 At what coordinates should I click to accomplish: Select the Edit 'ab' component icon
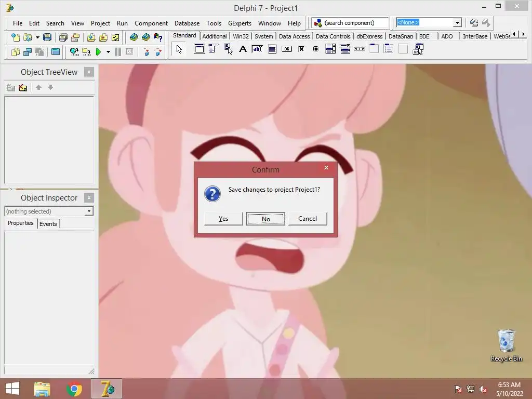257,49
